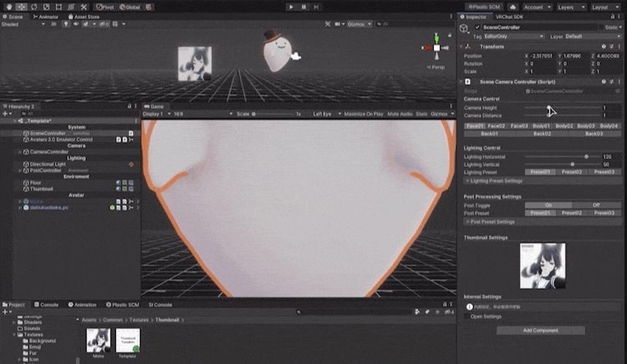Switch to the Inspector tab
This screenshot has height=364, width=627.
pos(473,17)
